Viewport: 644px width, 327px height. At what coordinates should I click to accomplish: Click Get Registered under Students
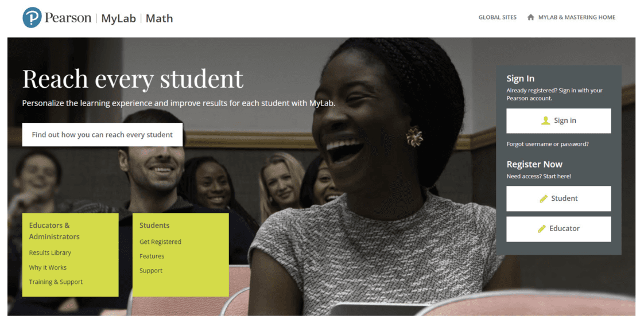tap(160, 242)
